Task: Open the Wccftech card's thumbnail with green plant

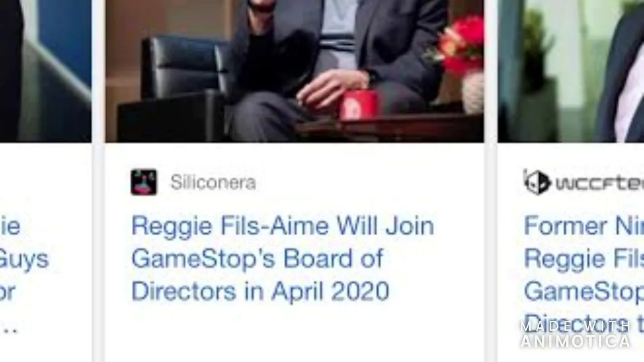Action: [x=571, y=71]
